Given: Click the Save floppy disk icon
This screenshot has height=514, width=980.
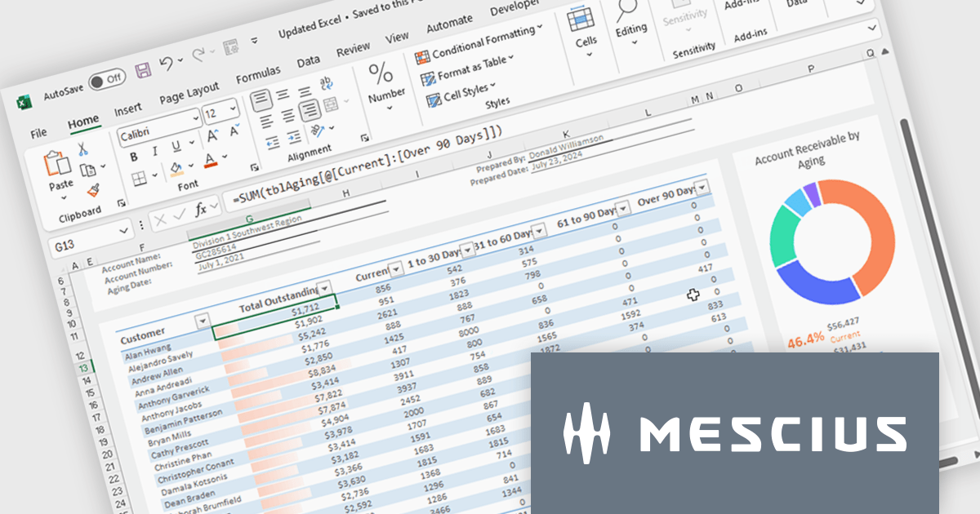Looking at the screenshot, I should 142,70.
